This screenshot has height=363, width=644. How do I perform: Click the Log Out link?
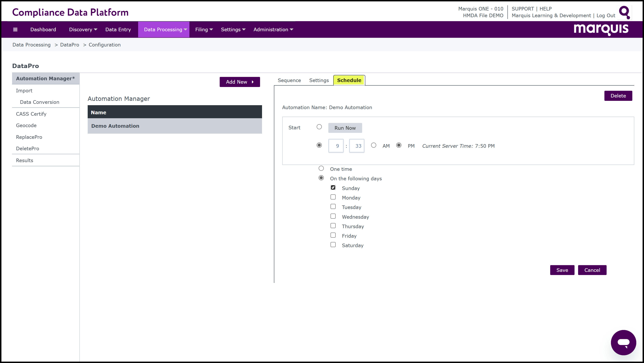tap(606, 15)
